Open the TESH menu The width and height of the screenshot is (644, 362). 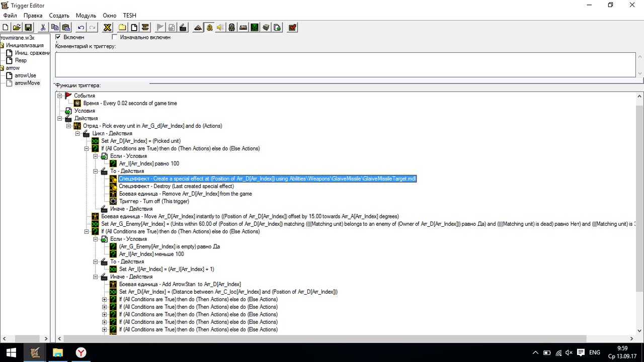[129, 16]
